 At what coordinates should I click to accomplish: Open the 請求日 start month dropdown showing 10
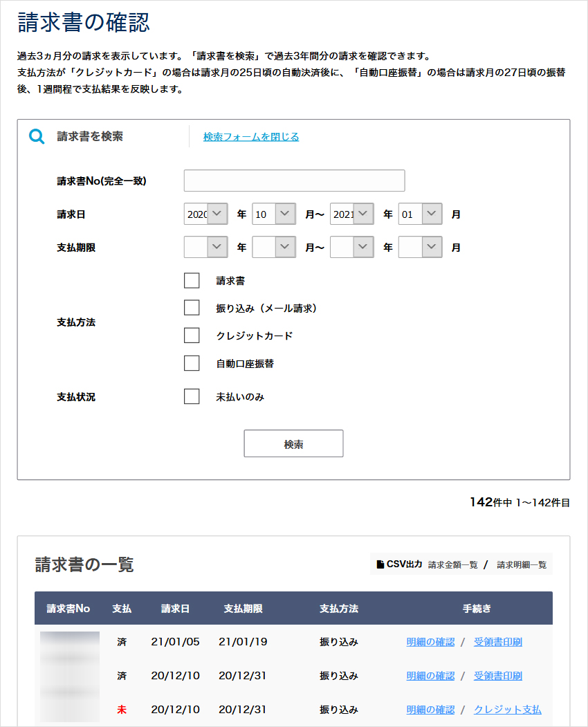click(x=274, y=214)
